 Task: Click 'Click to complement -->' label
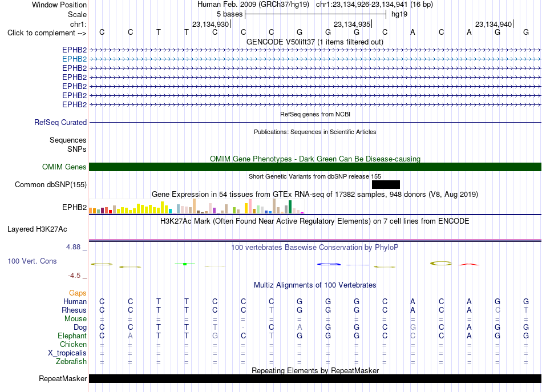pyautogui.click(x=47, y=33)
